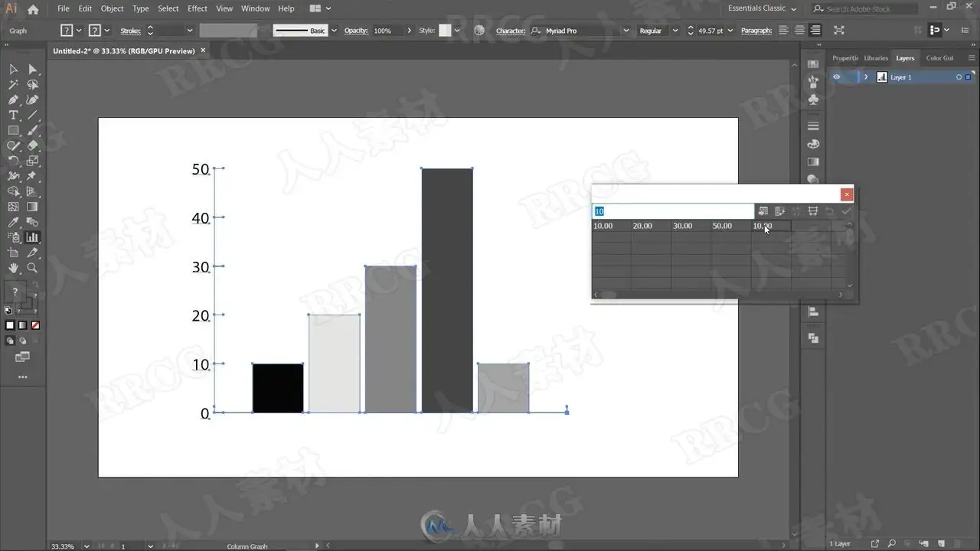This screenshot has width=980, height=551.
Task: Go to the Home screen icon
Action: coord(33,9)
